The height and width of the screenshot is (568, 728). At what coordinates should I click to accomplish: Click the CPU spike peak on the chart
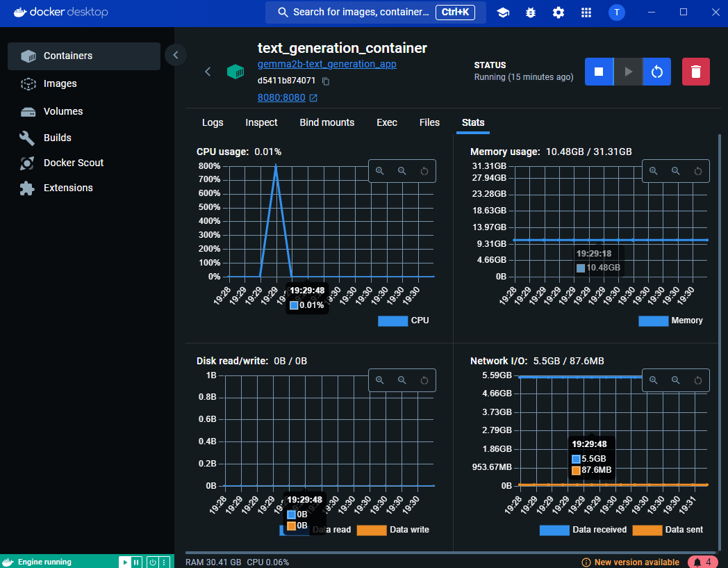click(x=276, y=165)
